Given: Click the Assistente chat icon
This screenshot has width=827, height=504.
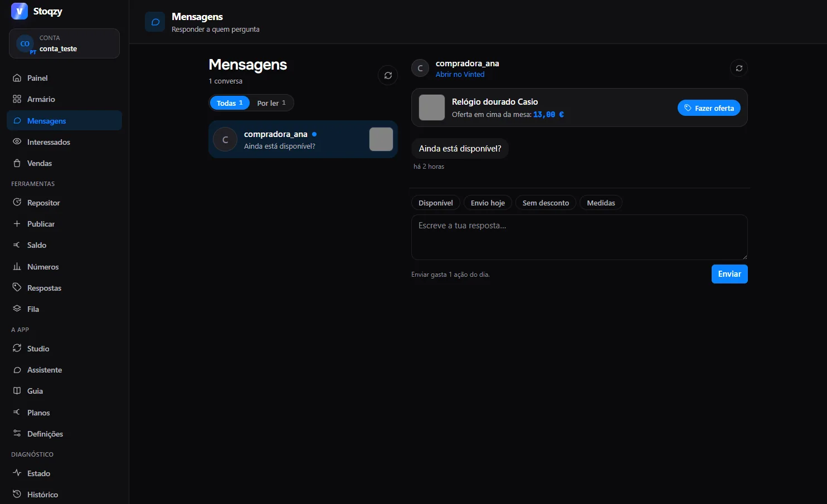Looking at the screenshot, I should coord(17,370).
